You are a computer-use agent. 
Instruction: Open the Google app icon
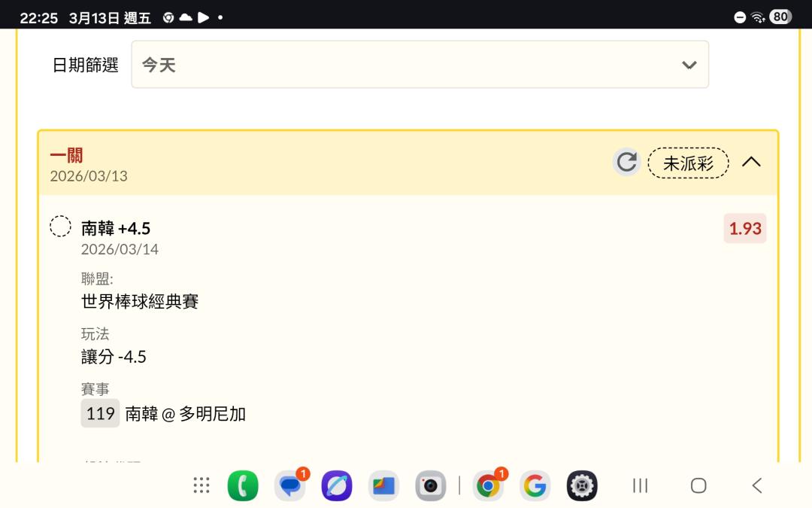click(x=535, y=485)
